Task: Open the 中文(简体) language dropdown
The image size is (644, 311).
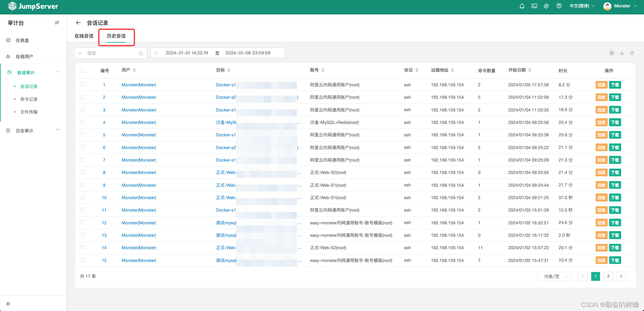Action: click(582, 6)
